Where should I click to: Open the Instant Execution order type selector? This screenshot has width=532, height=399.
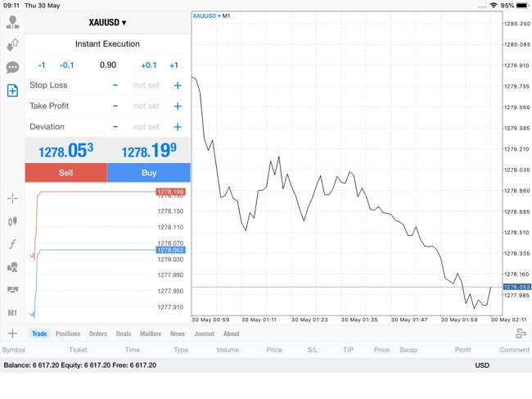107,44
